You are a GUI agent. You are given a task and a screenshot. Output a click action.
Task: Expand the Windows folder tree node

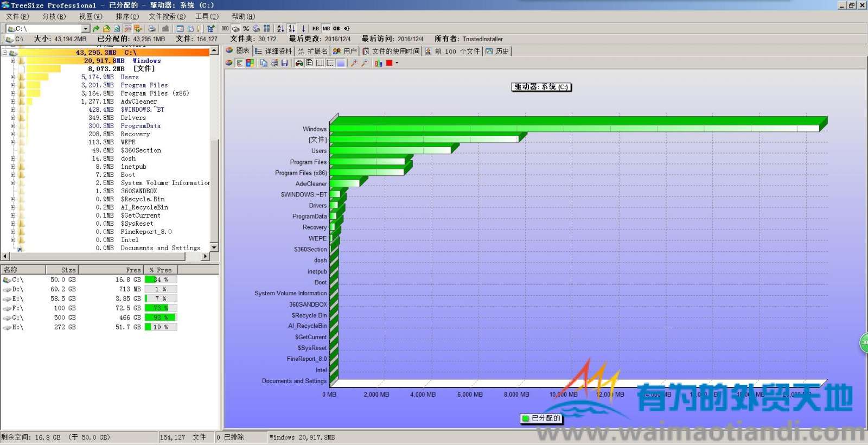[x=12, y=61]
